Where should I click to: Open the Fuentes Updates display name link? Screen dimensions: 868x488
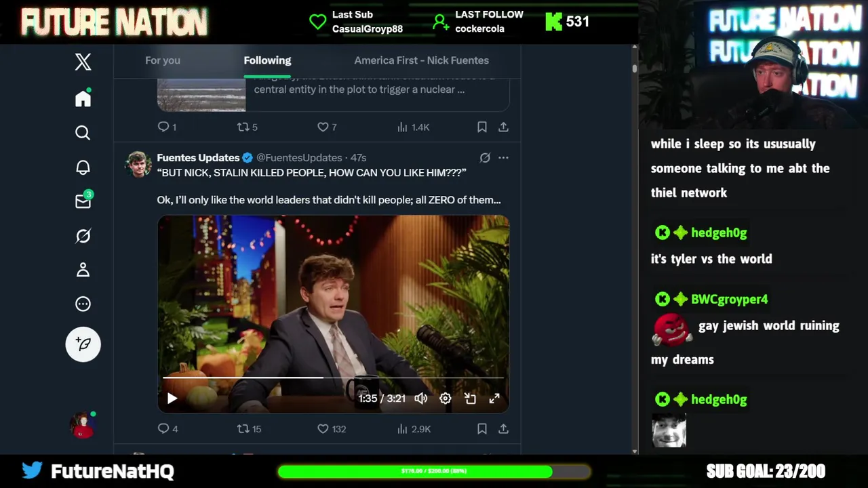(x=198, y=157)
